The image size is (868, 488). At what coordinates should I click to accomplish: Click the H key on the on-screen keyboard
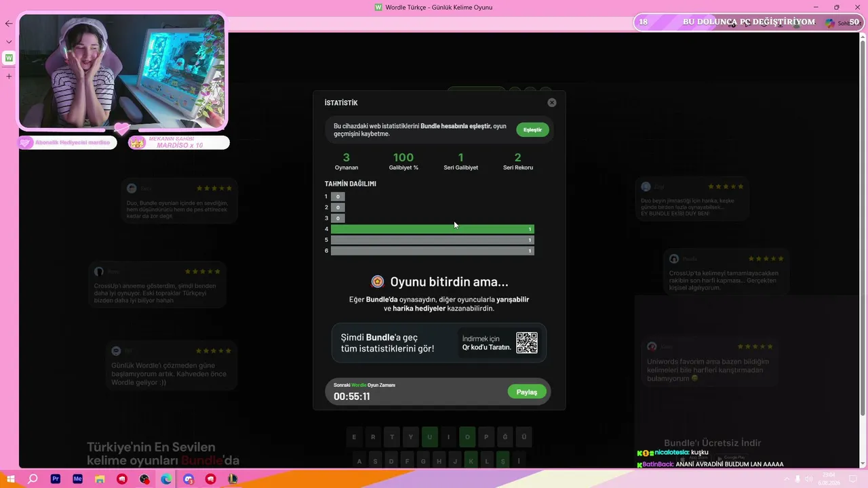point(439,461)
